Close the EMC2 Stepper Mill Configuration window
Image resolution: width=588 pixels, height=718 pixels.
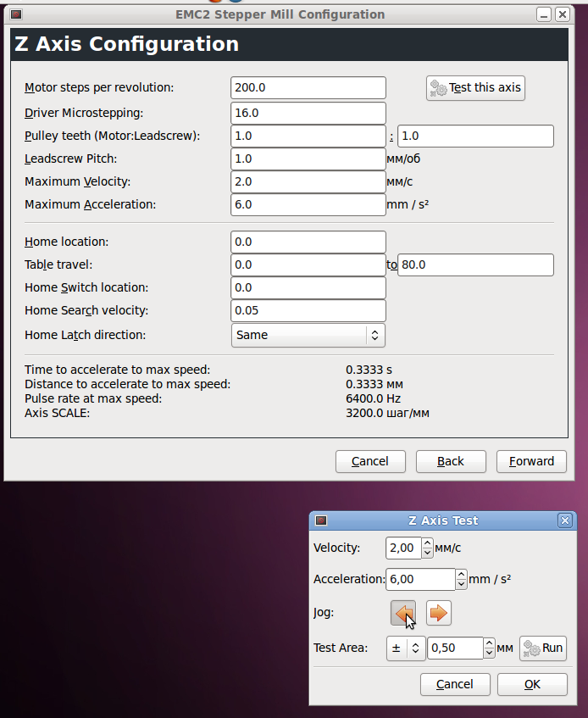[x=563, y=14]
